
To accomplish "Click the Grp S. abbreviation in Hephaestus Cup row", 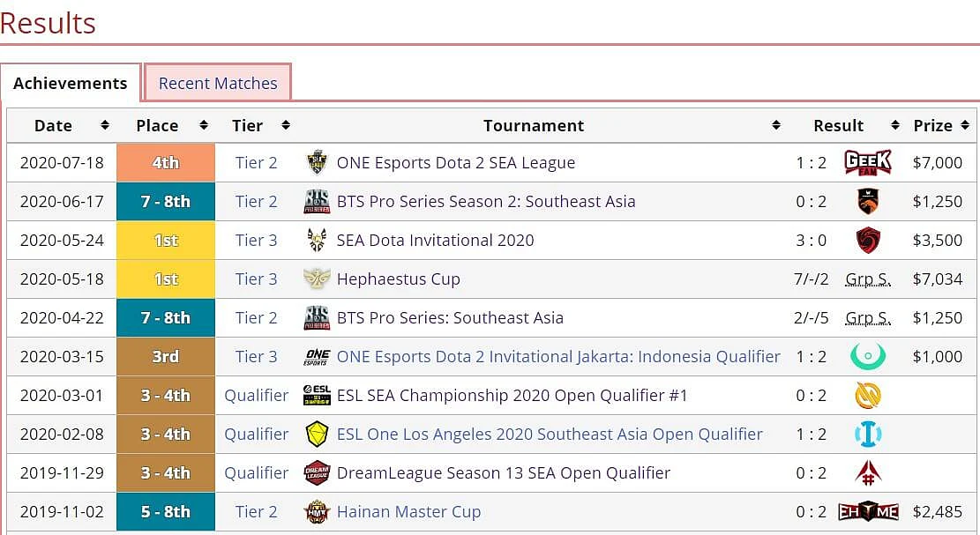I will pos(867,279).
